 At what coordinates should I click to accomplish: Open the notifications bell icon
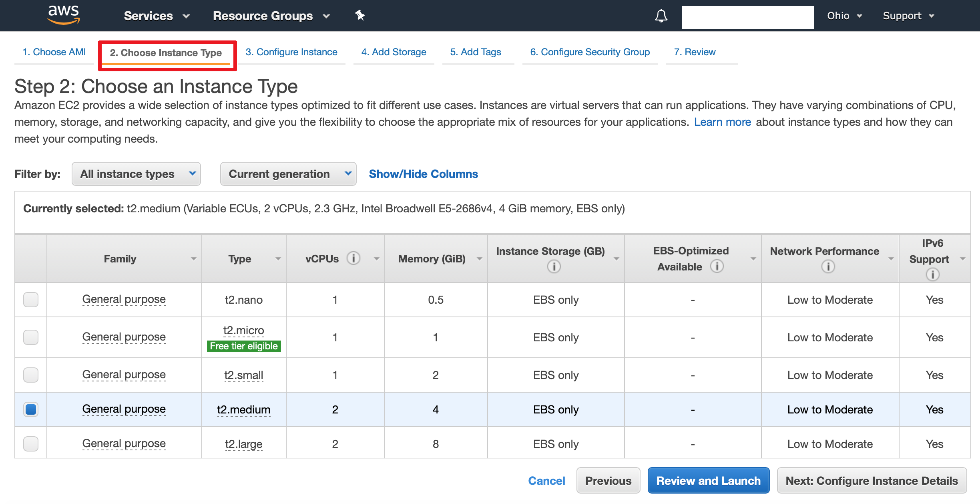click(x=661, y=16)
